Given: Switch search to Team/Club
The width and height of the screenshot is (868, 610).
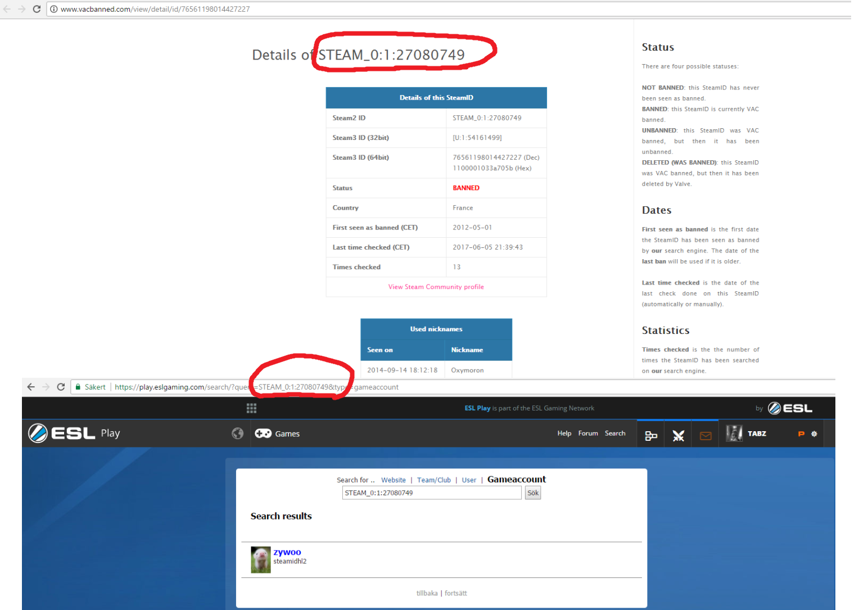Looking at the screenshot, I should pos(434,480).
